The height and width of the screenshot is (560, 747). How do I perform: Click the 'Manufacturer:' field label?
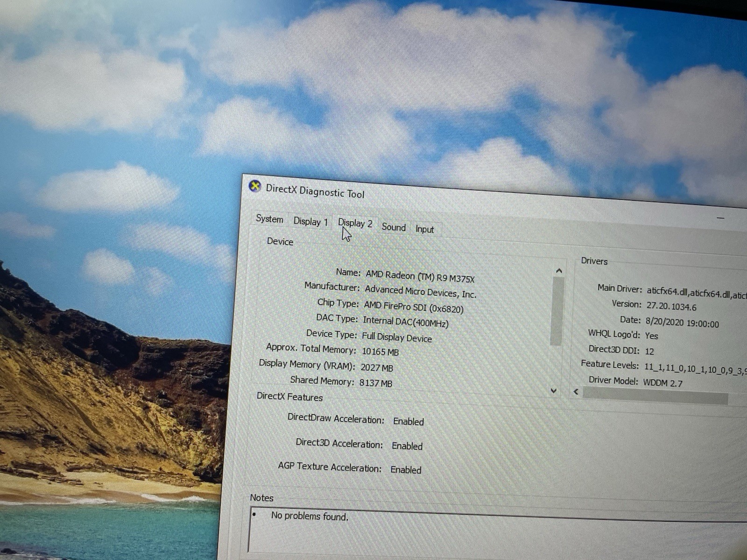[332, 286]
